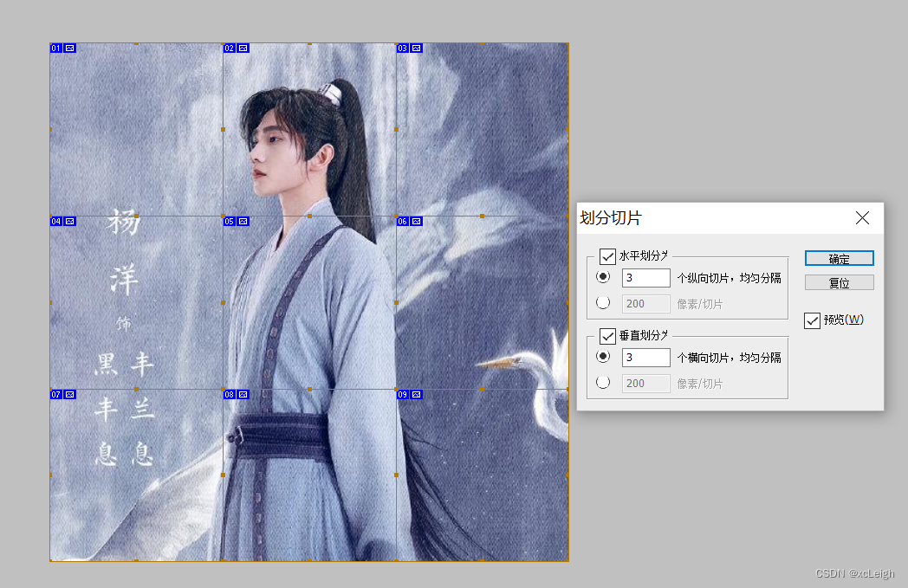The width and height of the screenshot is (908, 588).
Task: Click the slice 01 number badge
Action: pos(56,48)
